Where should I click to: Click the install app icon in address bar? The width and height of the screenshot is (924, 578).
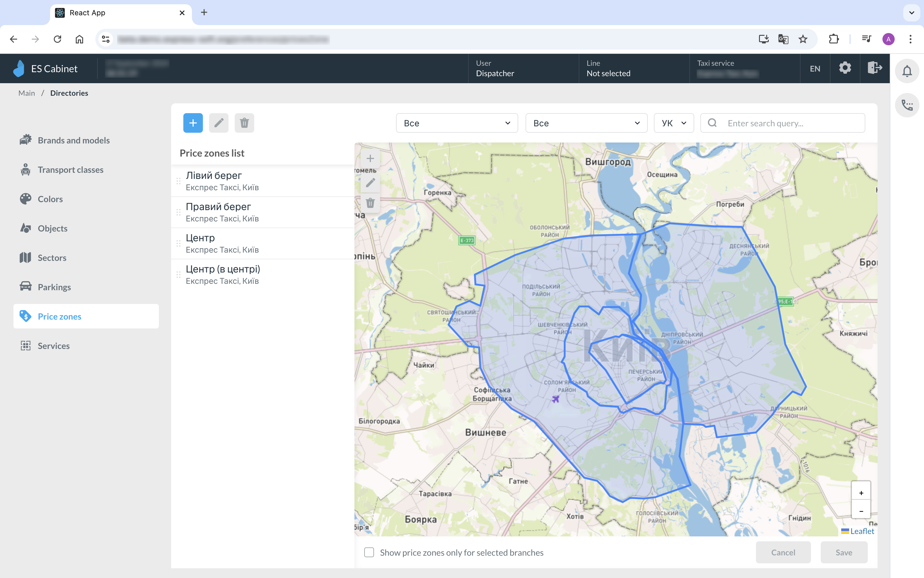763,39
